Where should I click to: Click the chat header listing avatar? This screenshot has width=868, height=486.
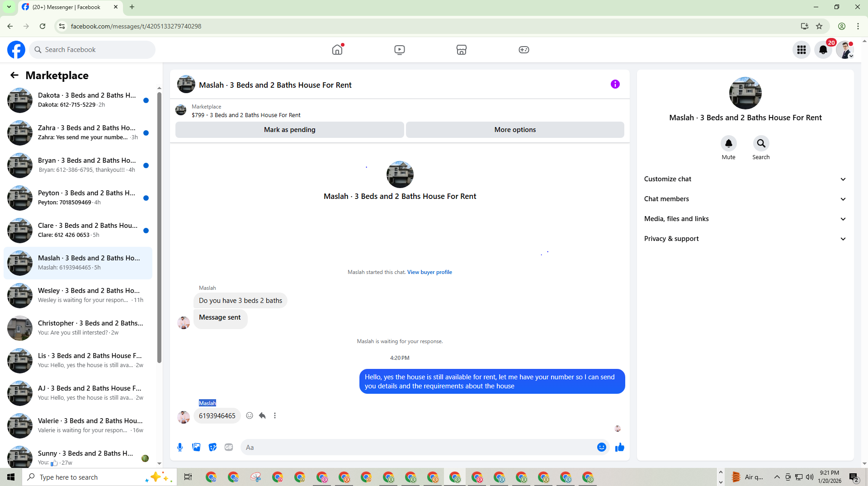point(186,85)
